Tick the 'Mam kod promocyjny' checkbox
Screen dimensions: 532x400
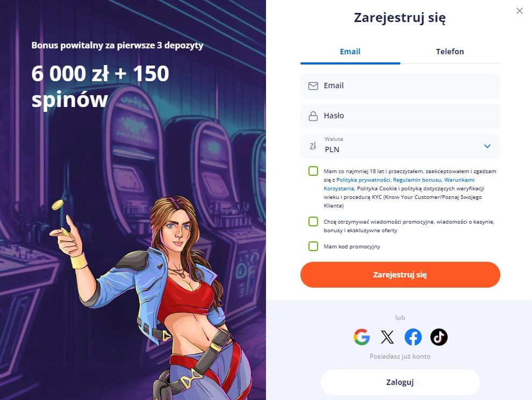[313, 246]
